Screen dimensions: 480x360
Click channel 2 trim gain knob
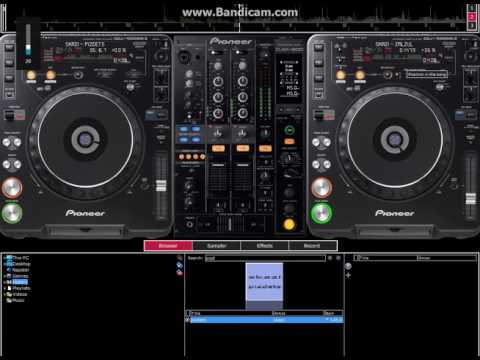pyautogui.click(x=243, y=65)
